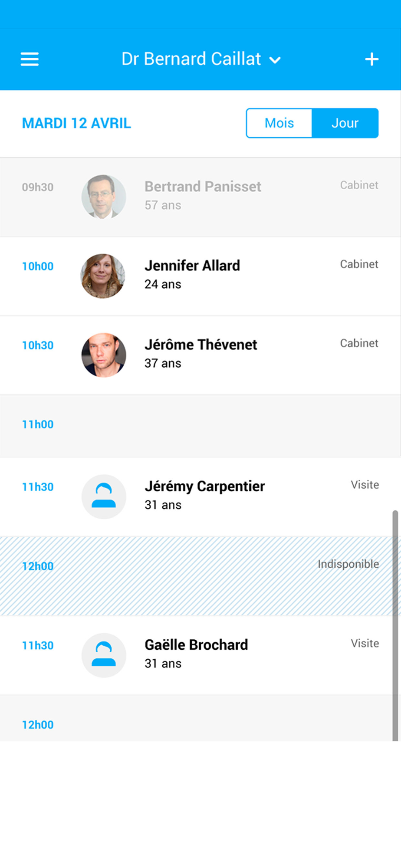
Task: Tap Jérôme Thévenet's avatar photo
Action: [x=104, y=355]
